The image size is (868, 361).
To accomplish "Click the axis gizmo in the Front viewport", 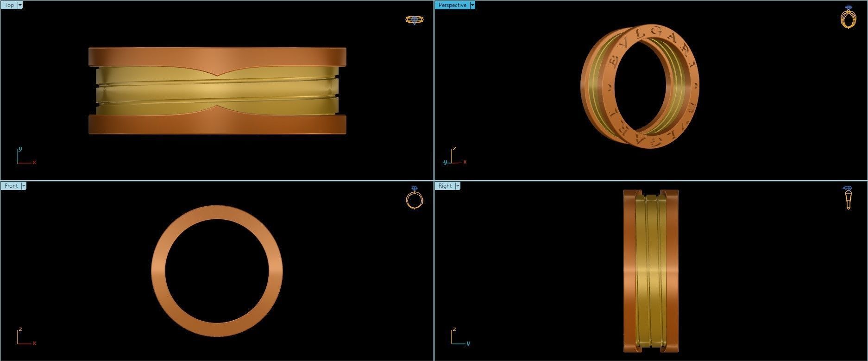I will (26, 336).
